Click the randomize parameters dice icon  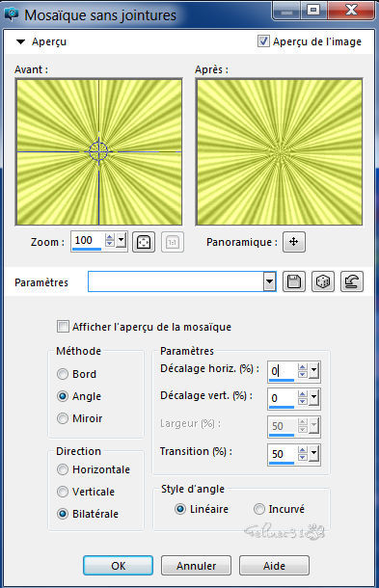coord(323,281)
